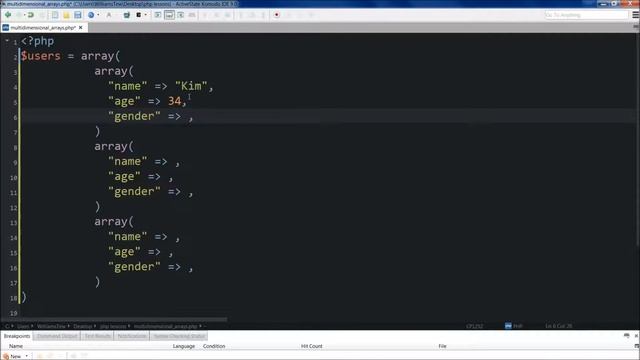Screen dimensions: 640x360
Task: Click the green Back navigation arrow
Action: [8, 15]
